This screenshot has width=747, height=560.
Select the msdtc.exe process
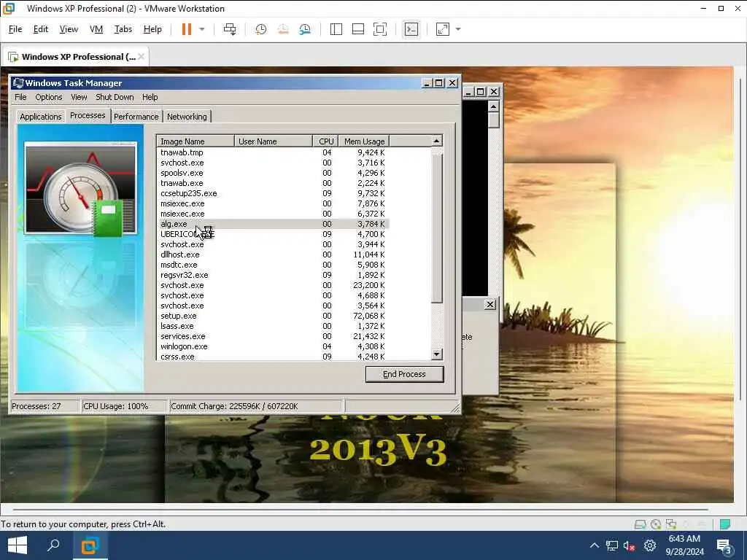point(273,265)
